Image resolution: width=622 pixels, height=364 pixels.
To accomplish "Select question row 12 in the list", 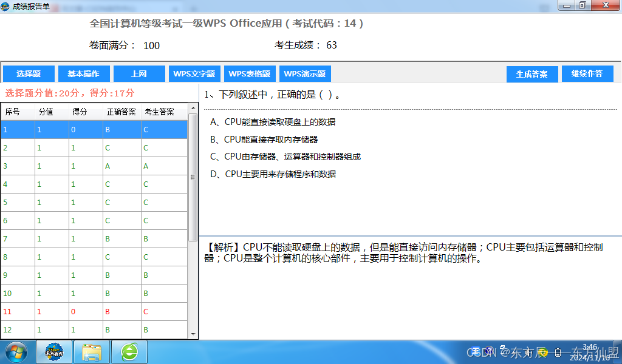I will 94,329.
